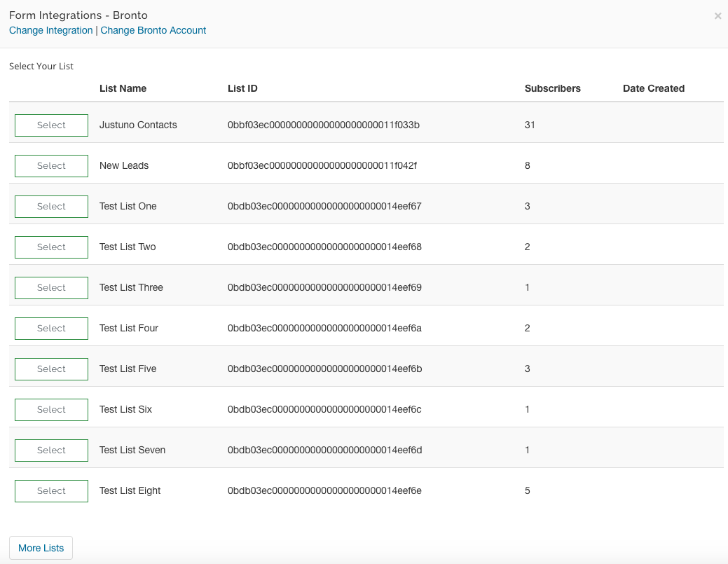Hit Select next to Test List Five
The image size is (728, 564).
tap(51, 369)
